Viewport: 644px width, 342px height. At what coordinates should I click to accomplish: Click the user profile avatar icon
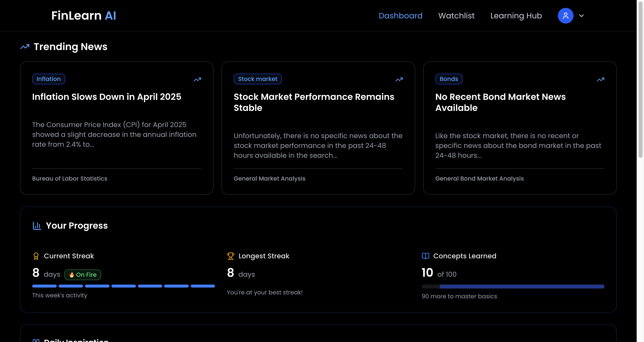pos(565,16)
